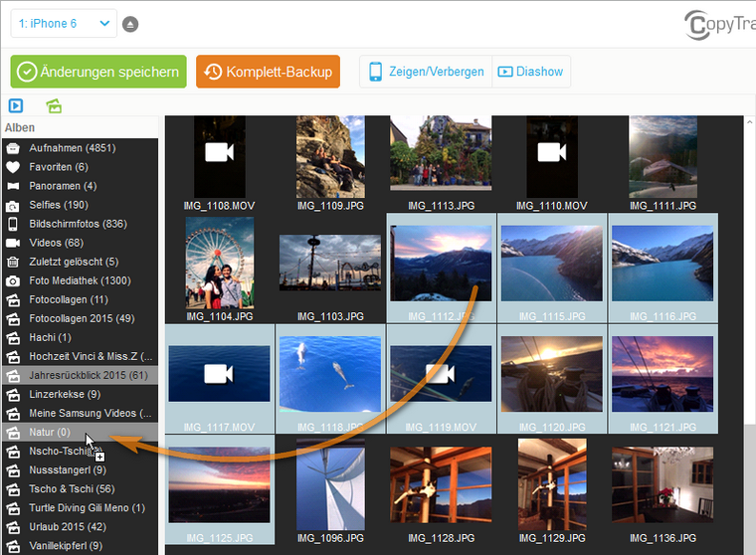Image resolution: width=756 pixels, height=555 pixels.
Task: Start the Komplett-Backup
Action: (x=268, y=72)
